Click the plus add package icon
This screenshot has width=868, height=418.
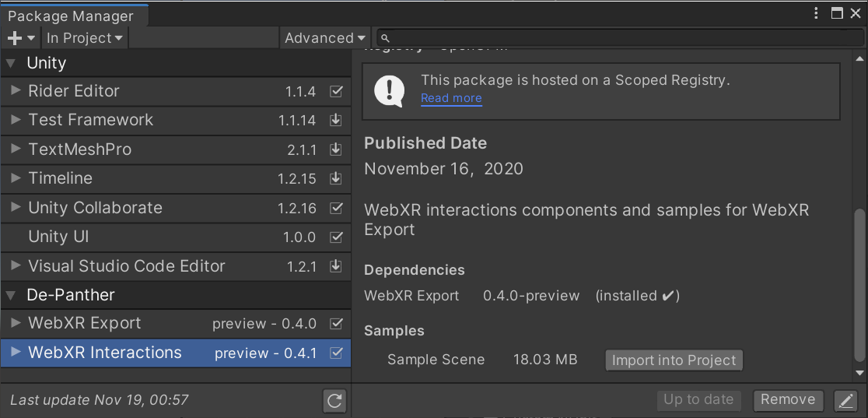click(21, 38)
